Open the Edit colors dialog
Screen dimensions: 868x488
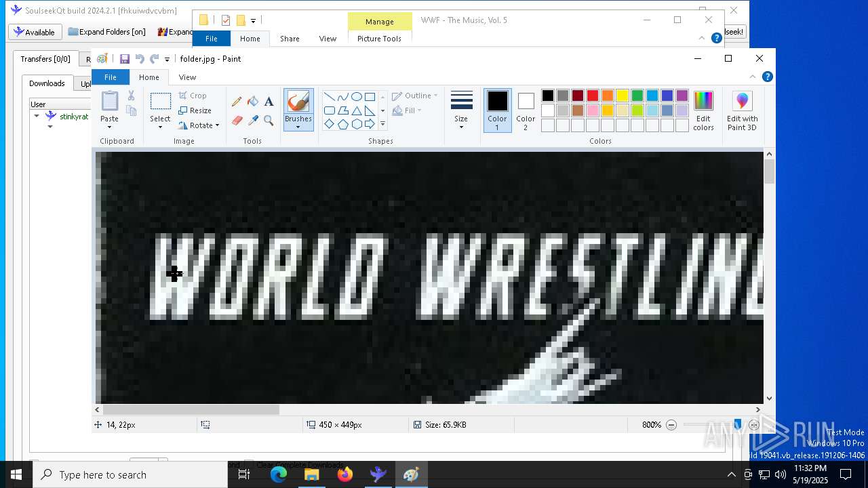(703, 111)
